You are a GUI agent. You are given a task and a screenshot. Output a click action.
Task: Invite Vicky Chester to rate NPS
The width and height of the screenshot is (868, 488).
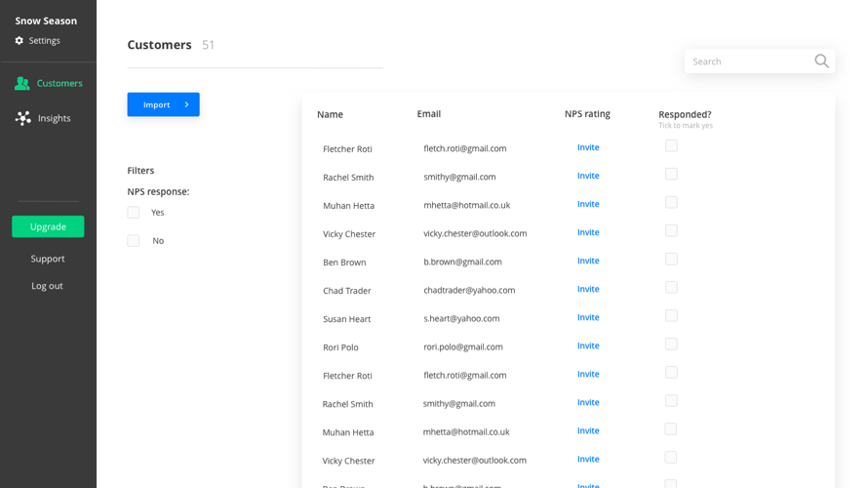click(x=588, y=232)
